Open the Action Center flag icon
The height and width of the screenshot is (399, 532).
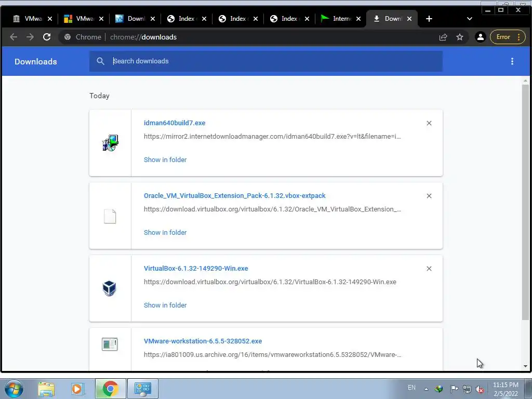pyautogui.click(x=454, y=389)
